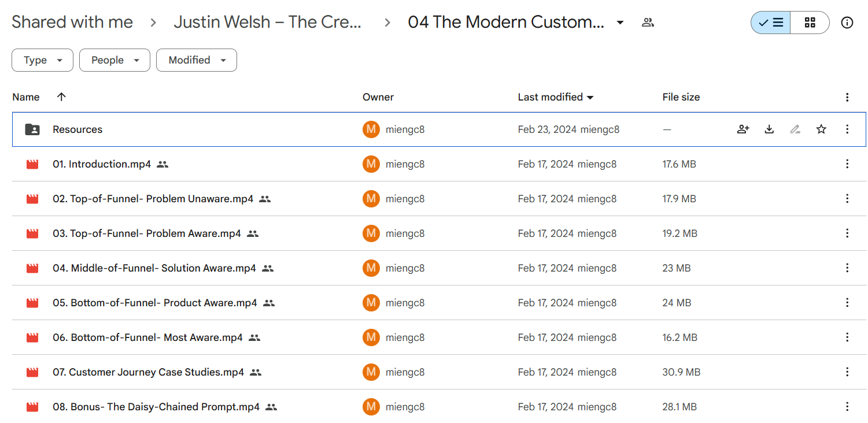Viewport: 868px width, 423px height.
Task: Open the Type filter dropdown
Action: point(42,60)
